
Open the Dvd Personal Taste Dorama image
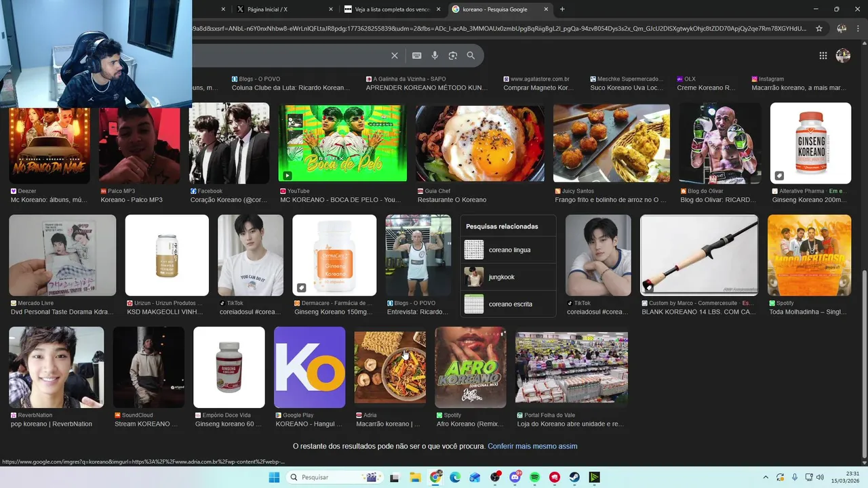[x=62, y=255]
